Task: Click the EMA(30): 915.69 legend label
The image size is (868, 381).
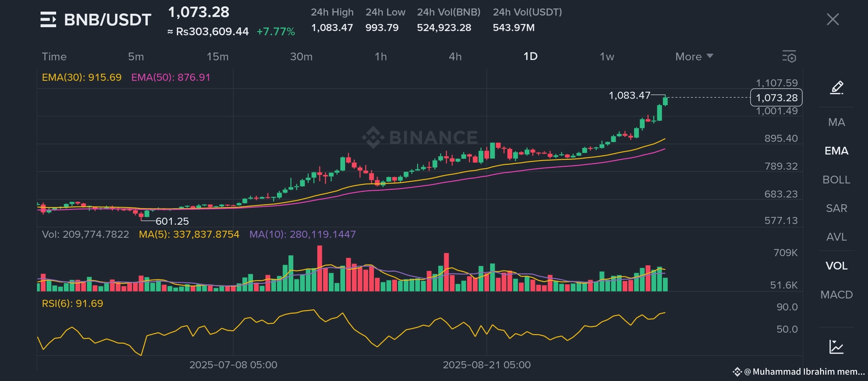Action: coord(82,77)
